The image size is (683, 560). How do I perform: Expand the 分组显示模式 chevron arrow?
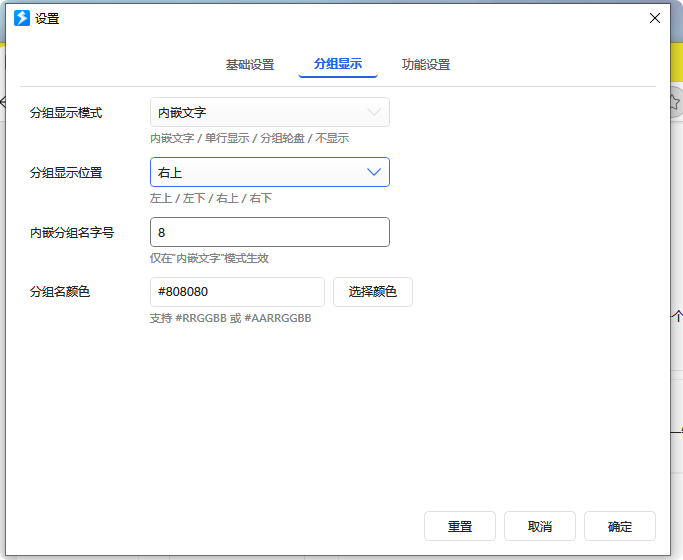374,113
